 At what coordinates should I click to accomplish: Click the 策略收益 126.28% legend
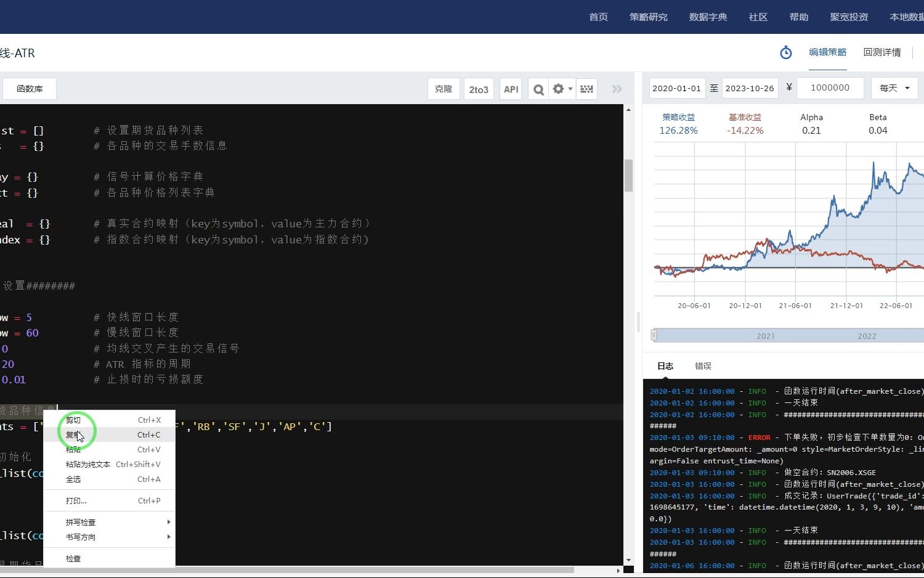click(x=678, y=124)
